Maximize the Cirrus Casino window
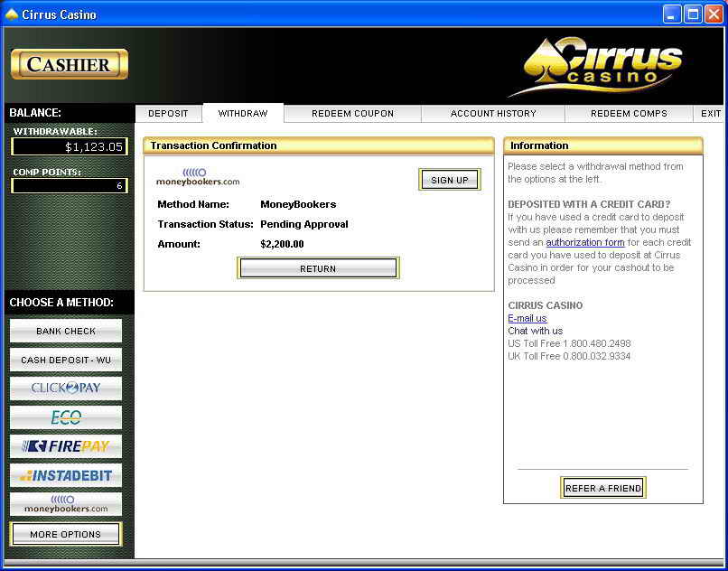Screen dimensions: 728x571 coord(693,14)
